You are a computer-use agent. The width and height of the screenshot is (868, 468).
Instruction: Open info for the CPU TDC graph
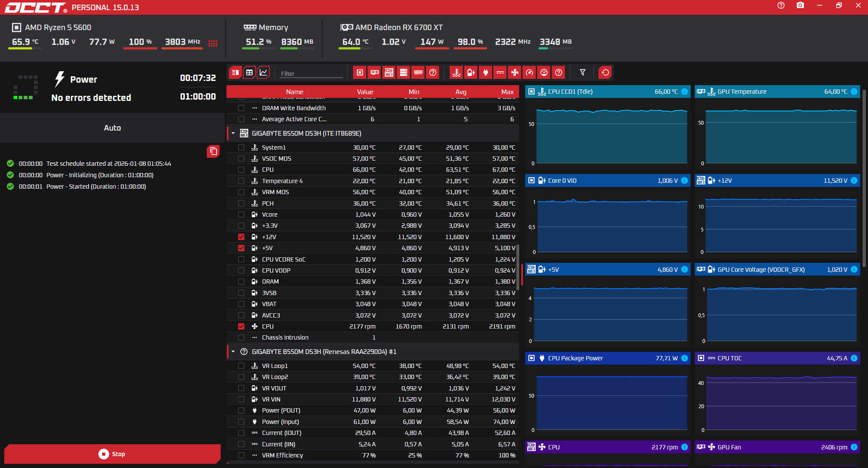tap(854, 358)
